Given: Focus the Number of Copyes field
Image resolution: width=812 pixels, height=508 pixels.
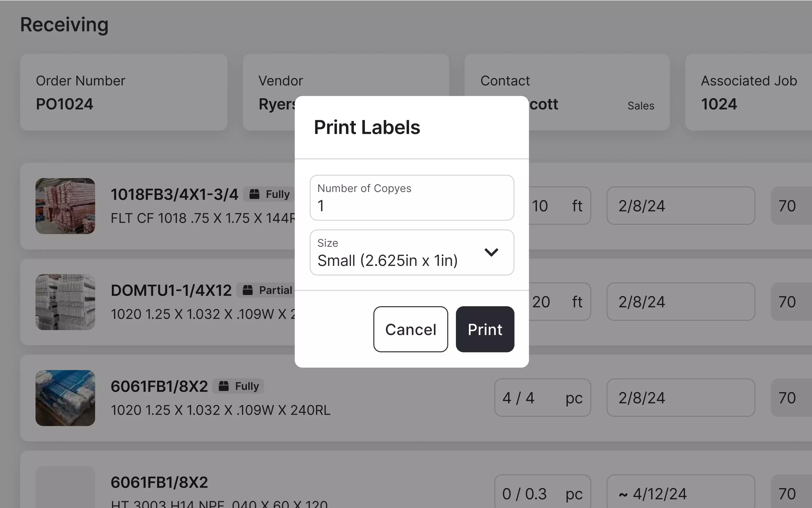Looking at the screenshot, I should (x=412, y=198).
